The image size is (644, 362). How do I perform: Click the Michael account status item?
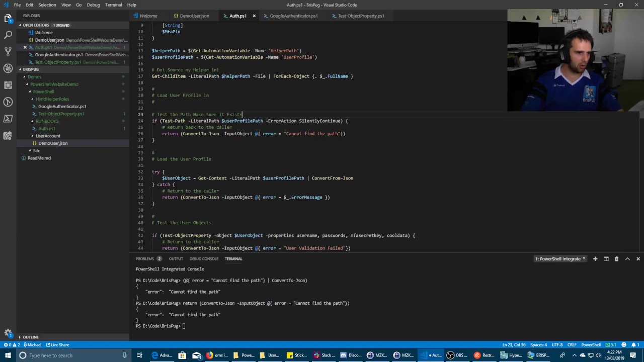pos(32,345)
